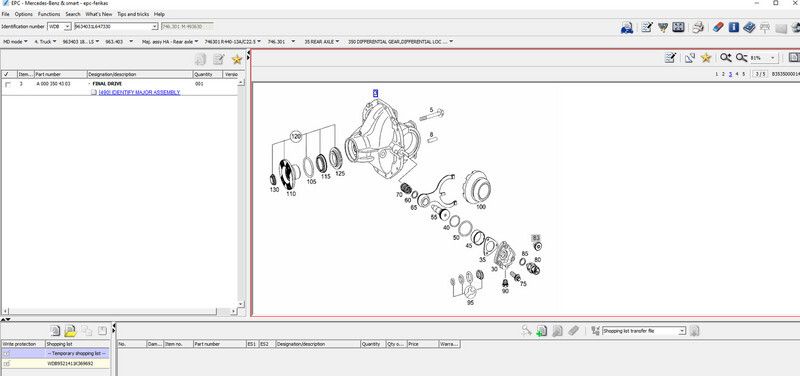Click the full-screen expand icon in the top toolbar
Viewport: 800px width, 376px height.
tap(679, 27)
